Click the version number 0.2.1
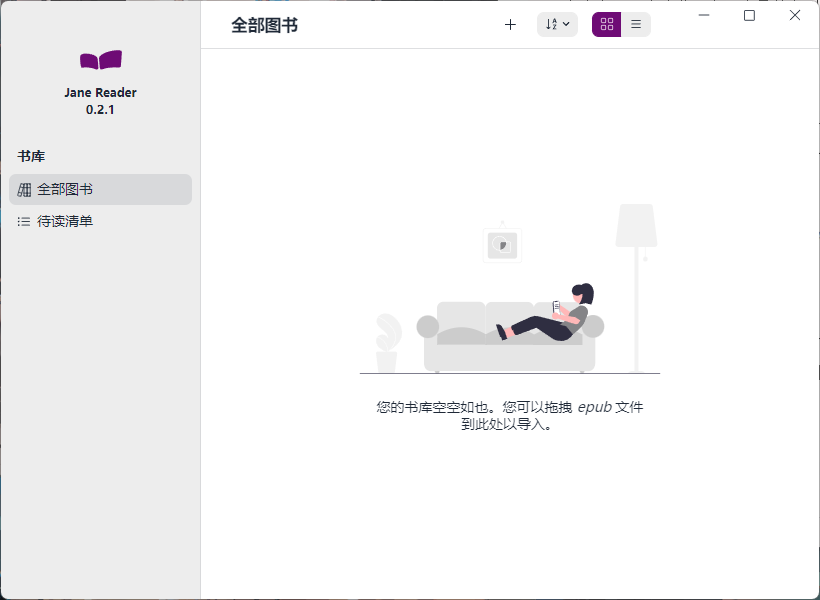This screenshot has height=600, width=820. [100, 109]
